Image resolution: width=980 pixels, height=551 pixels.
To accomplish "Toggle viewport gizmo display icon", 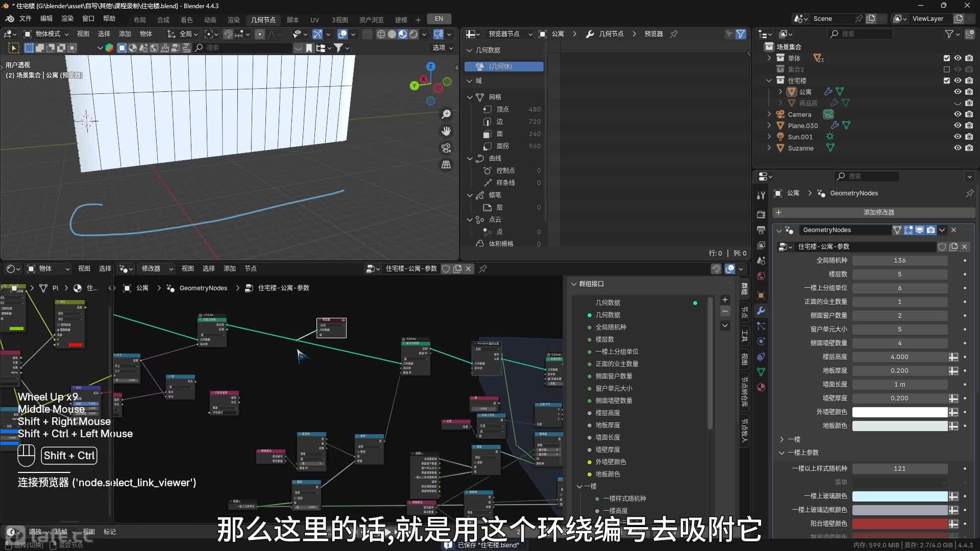I will click(317, 34).
